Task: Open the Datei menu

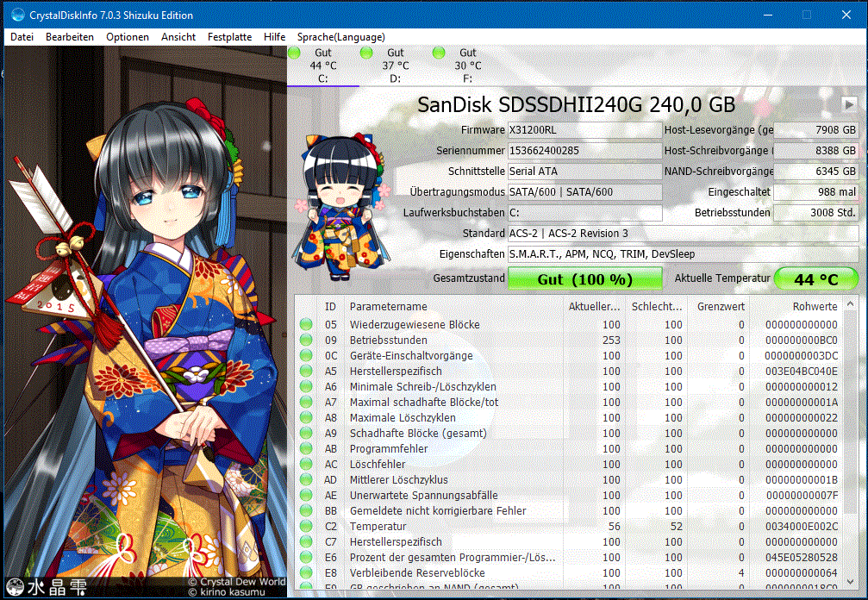Action: (x=22, y=37)
